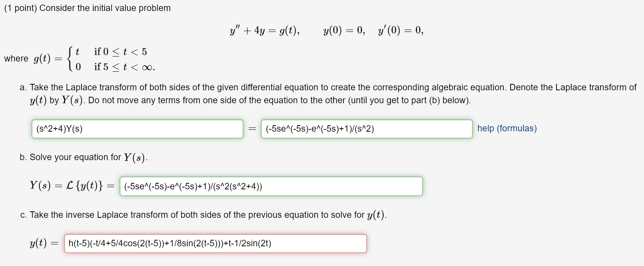This screenshot has height=266, width=644.
Task: Click the part b heading 'Solve your equation for Y(s)'
Action: pyautogui.click(x=84, y=157)
